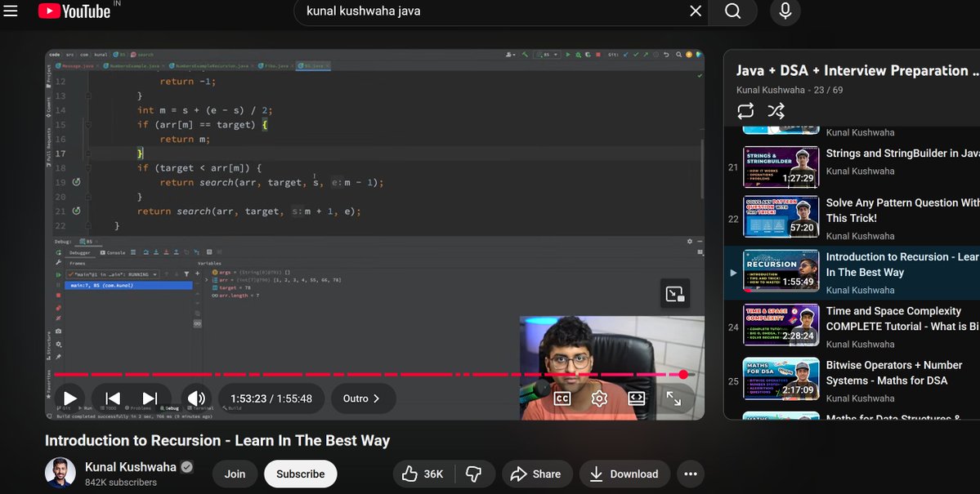Open the player settings gear
This screenshot has height=494, width=980.
(598, 398)
